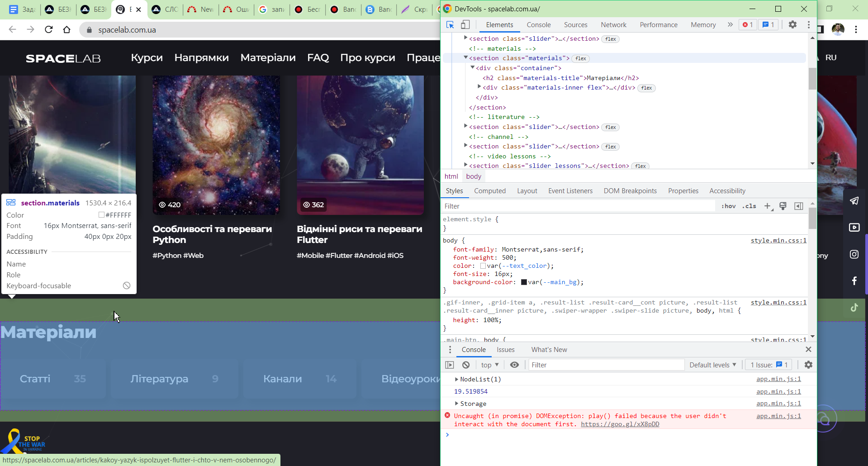Reload the page in Chrome
This screenshot has height=466, width=868.
tap(49, 30)
